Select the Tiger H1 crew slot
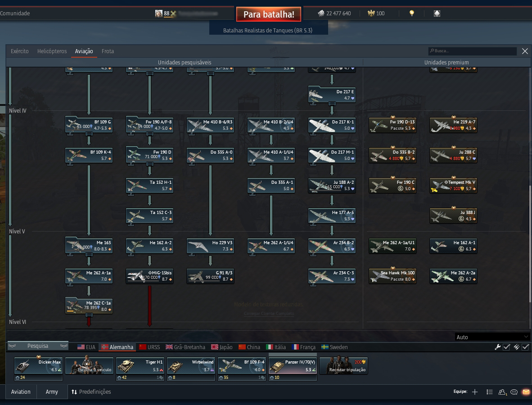Image resolution: width=532 pixels, height=405 pixels. [x=140, y=369]
